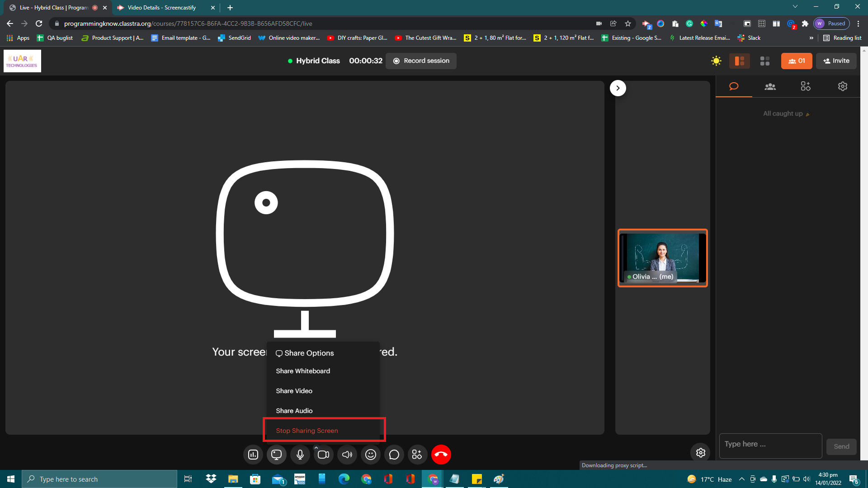Toggle the camera on/off
Screen dimensions: 868x488
324,455
